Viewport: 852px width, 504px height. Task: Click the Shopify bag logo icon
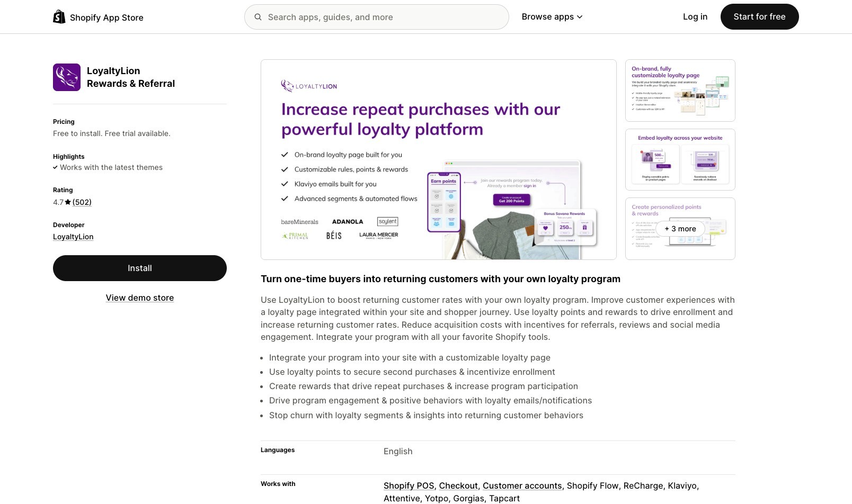(x=59, y=17)
